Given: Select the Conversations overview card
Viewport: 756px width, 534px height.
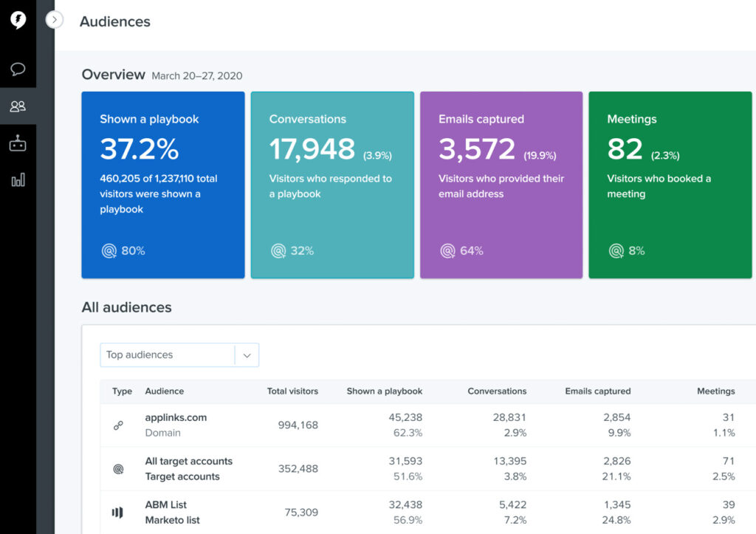Looking at the screenshot, I should 332,185.
